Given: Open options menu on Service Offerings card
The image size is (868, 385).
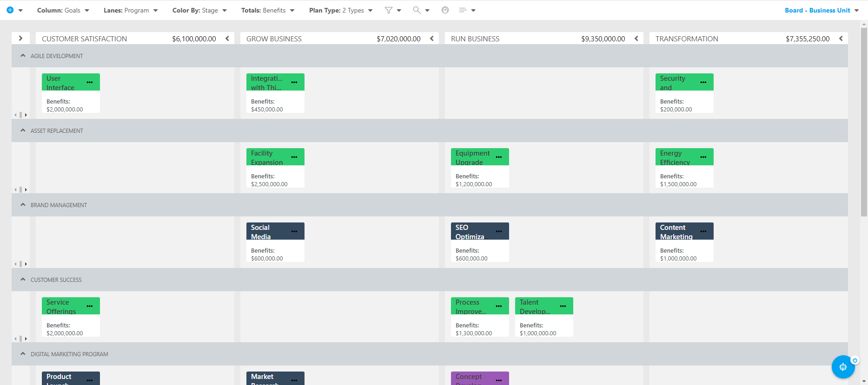Looking at the screenshot, I should pyautogui.click(x=90, y=307).
